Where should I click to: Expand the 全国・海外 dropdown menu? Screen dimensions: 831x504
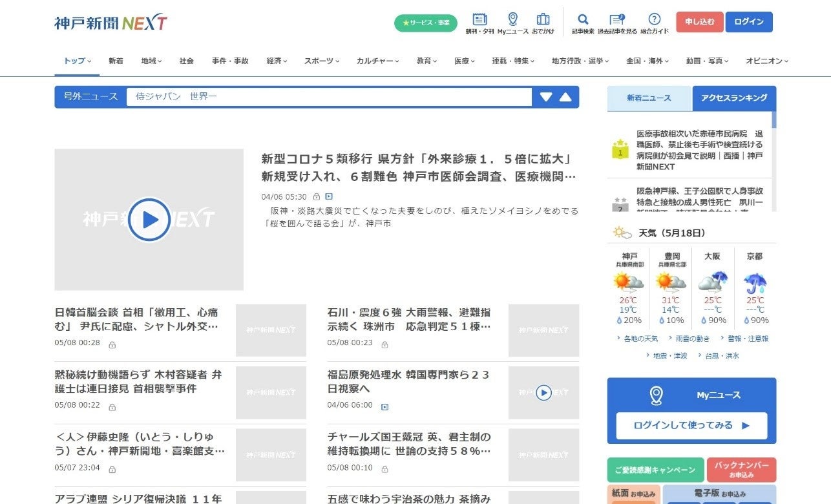[x=647, y=61]
